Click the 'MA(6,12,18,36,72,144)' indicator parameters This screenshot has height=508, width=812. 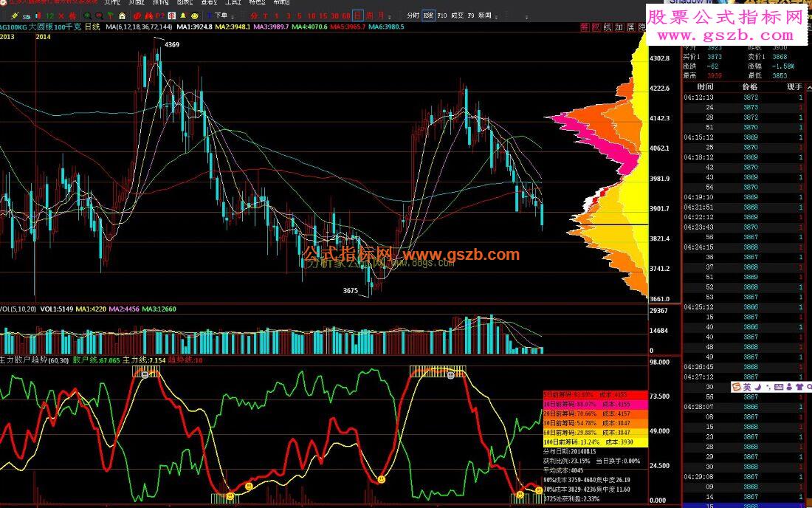[x=139, y=27]
